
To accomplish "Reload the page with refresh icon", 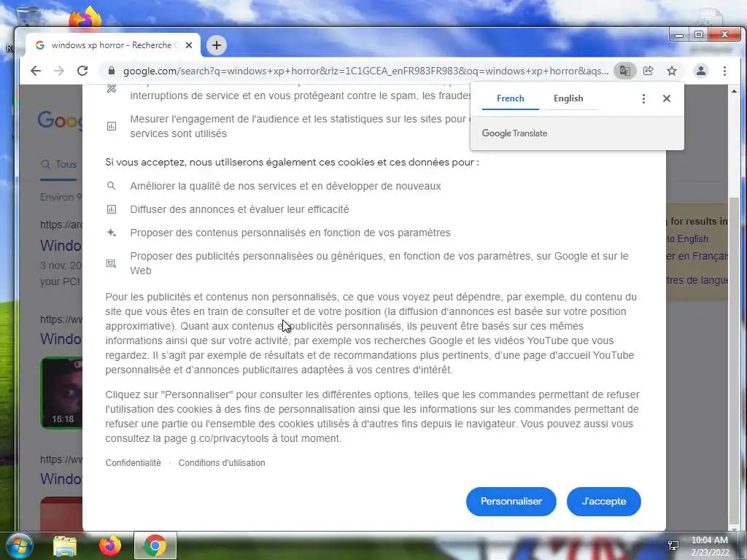I will coord(82,71).
